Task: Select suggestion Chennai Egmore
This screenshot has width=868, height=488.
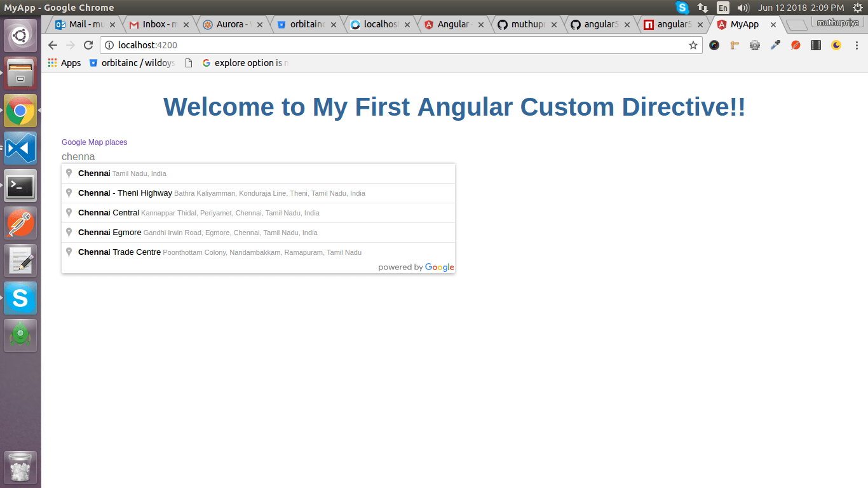Action: (258, 233)
